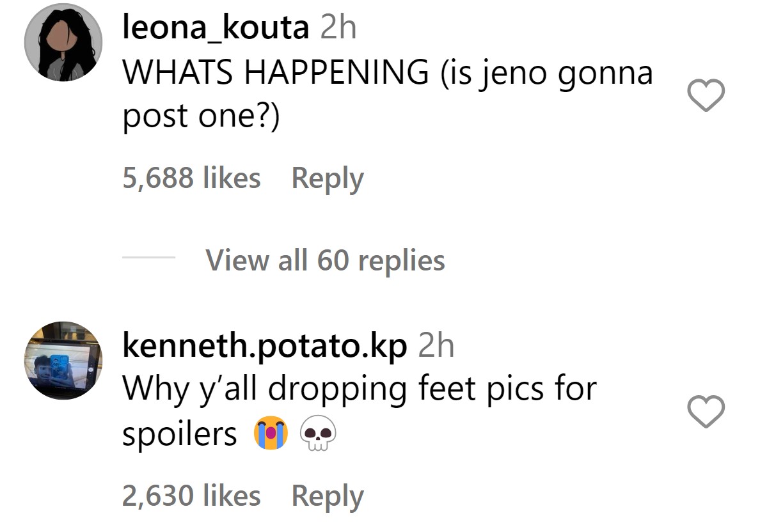The image size is (760, 532).
Task: Click the 2h timestamp on kenneth.potato.kp's comment
Action: tap(436, 346)
